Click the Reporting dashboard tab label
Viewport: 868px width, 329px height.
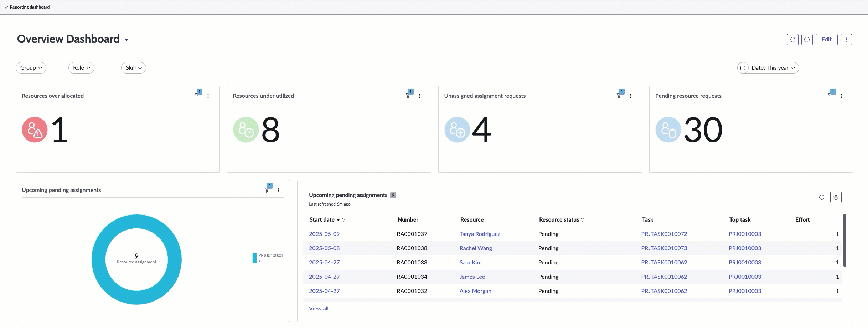(x=30, y=7)
